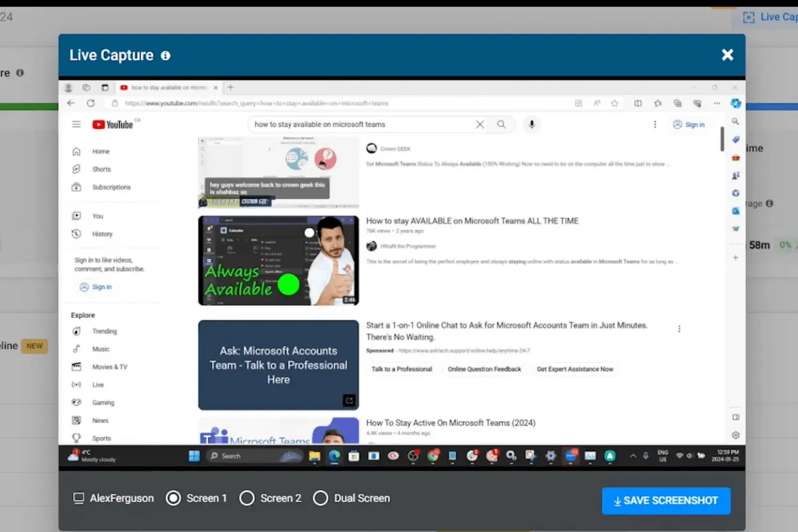This screenshot has height=532, width=798.
Task: Open the sponsored ad three-dot menu
Action: (x=679, y=329)
